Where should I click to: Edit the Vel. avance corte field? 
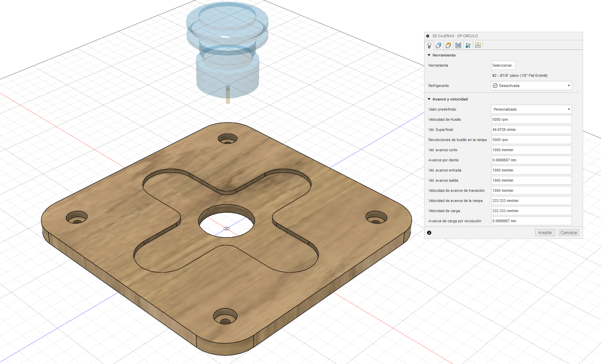click(531, 150)
